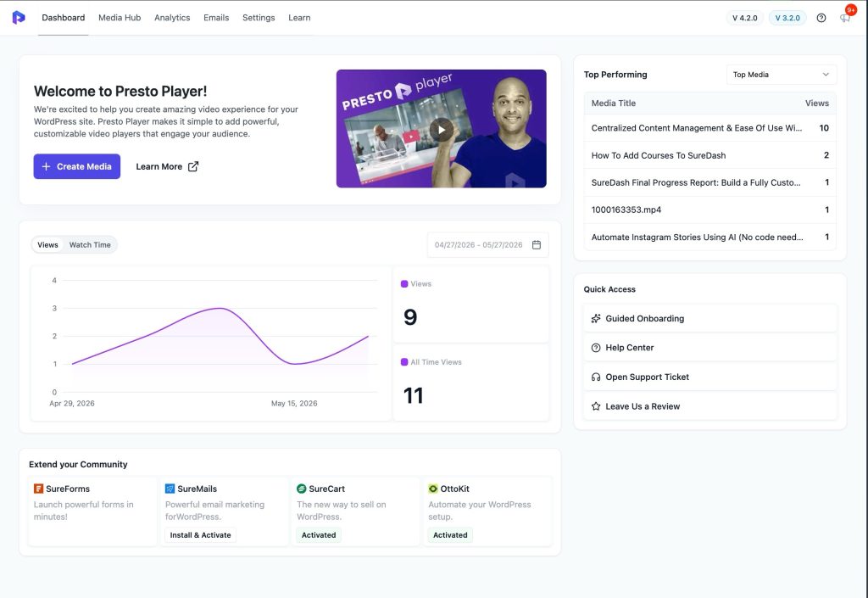Viewport: 868px width, 598px height.
Task: Open the Analytics tab
Action: [x=172, y=18]
